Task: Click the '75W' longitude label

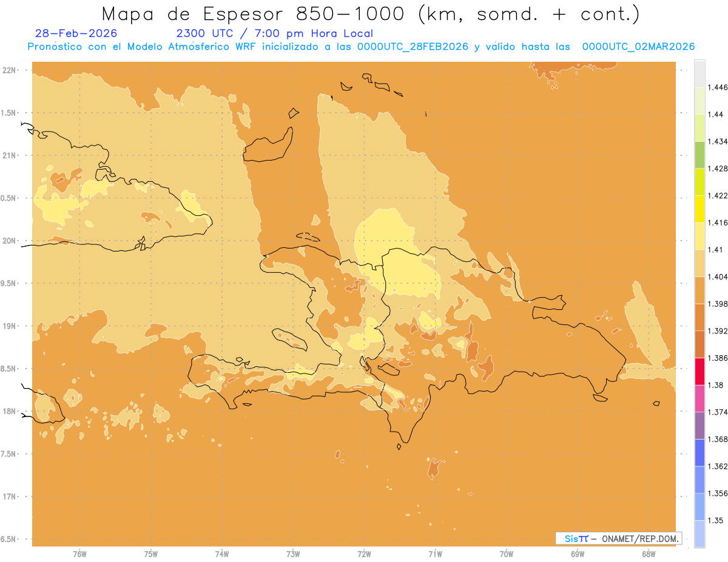Action: click(x=151, y=554)
